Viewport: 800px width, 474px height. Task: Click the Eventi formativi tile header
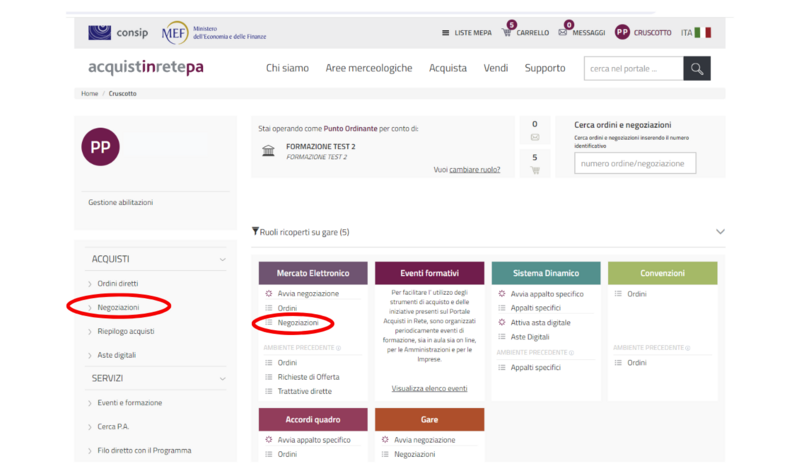[x=429, y=273]
